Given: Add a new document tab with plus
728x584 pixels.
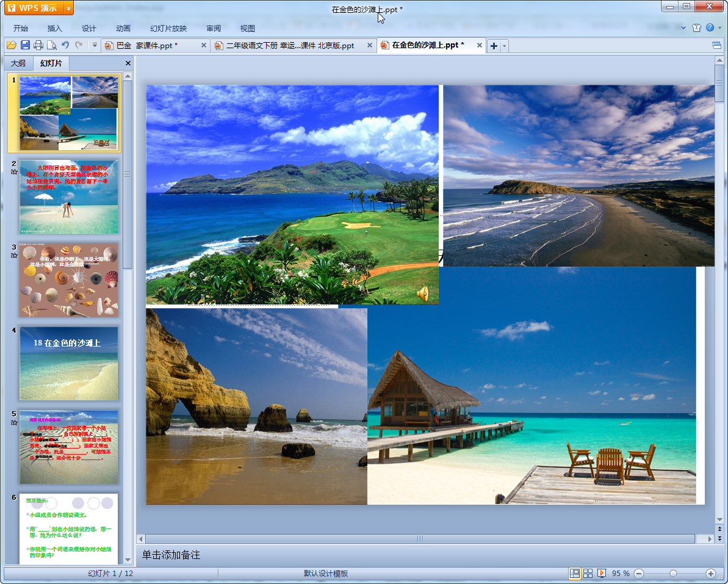Looking at the screenshot, I should pyautogui.click(x=494, y=46).
